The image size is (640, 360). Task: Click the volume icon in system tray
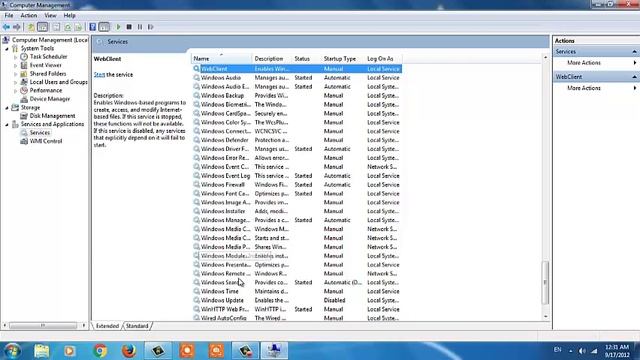pyautogui.click(x=582, y=351)
